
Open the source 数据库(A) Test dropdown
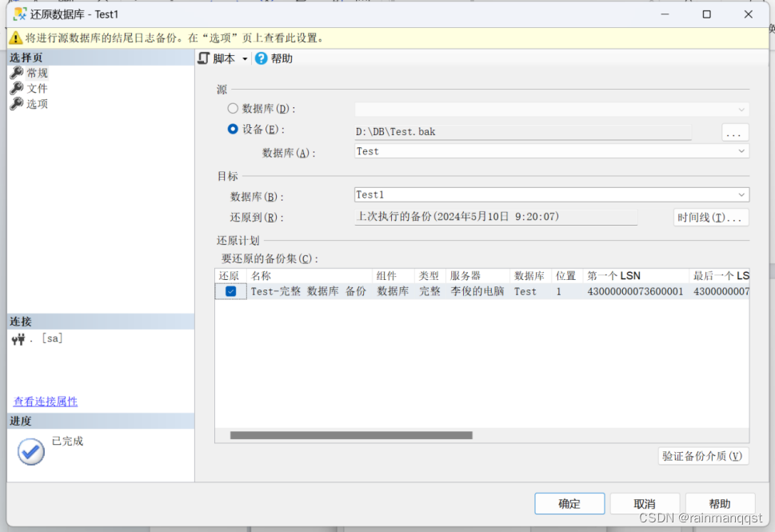point(741,151)
